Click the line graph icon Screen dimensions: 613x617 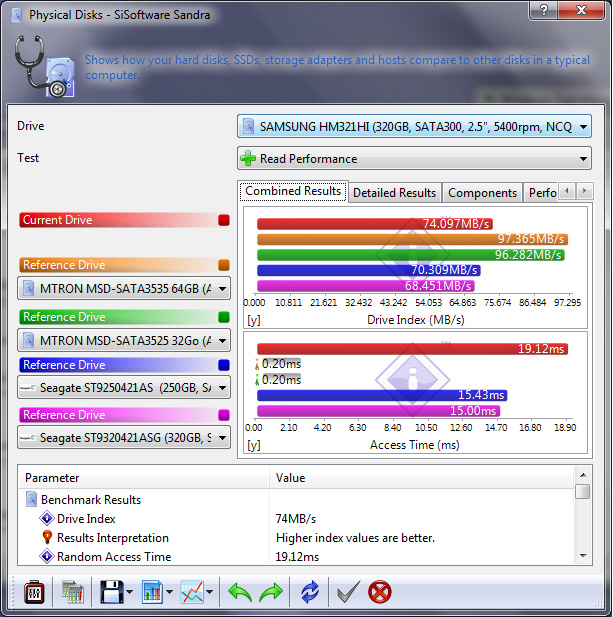[192, 592]
